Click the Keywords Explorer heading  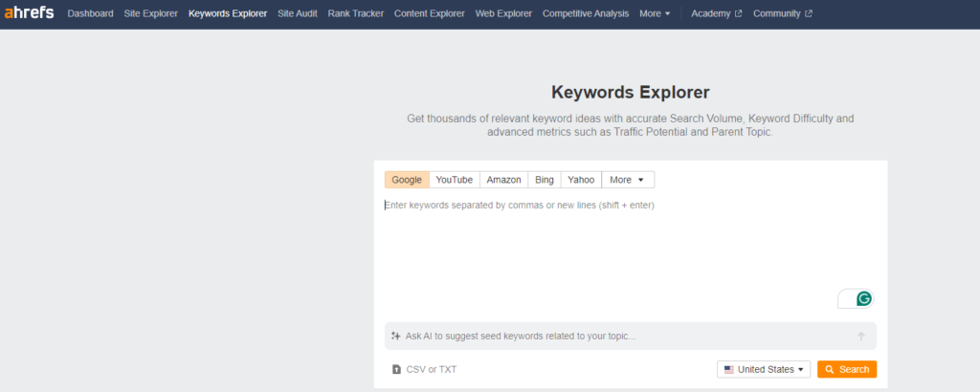click(x=630, y=93)
